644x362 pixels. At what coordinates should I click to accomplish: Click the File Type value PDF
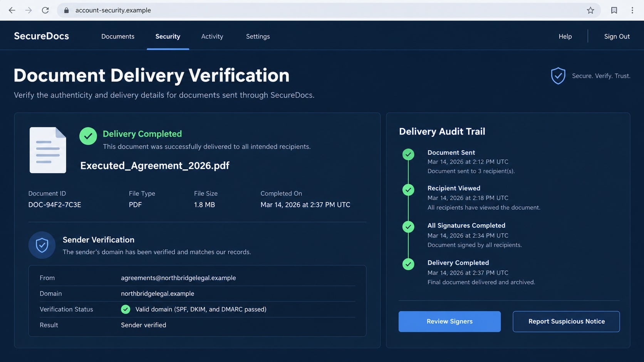tap(135, 205)
